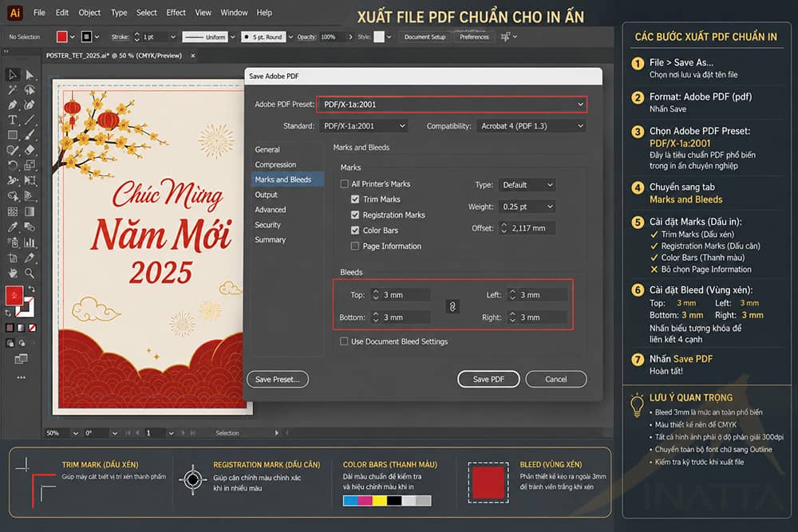Uncheck the Trim Marks checkbox

tap(355, 199)
